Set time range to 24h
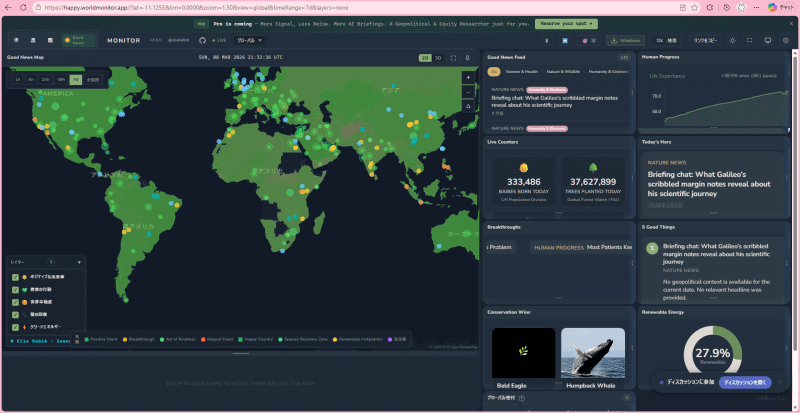Screen dimensions: 800x413 click(46, 80)
